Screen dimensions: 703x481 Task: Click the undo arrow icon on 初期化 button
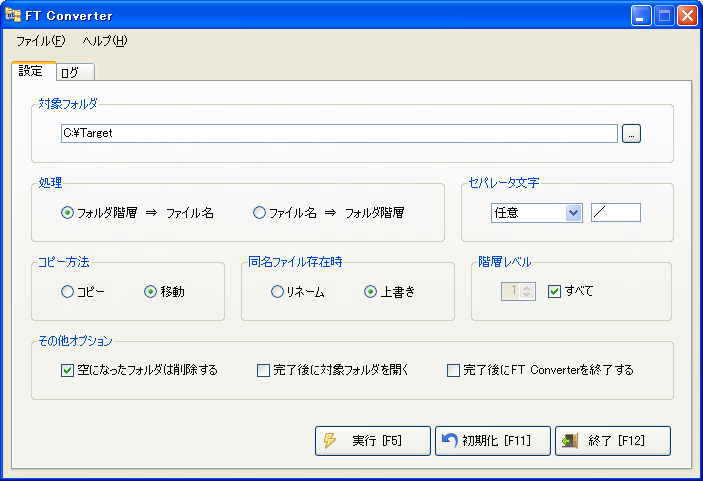coord(450,441)
